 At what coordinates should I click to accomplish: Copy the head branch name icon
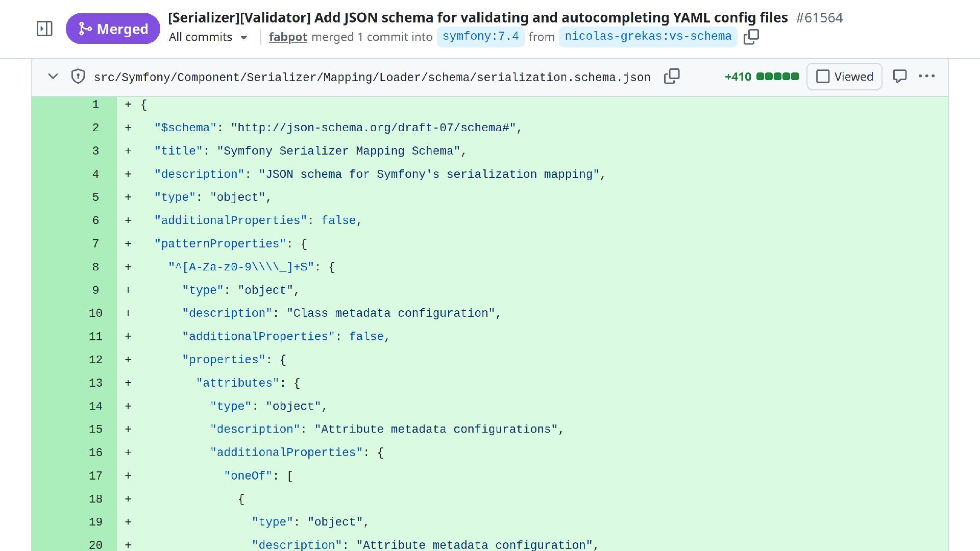tap(751, 37)
